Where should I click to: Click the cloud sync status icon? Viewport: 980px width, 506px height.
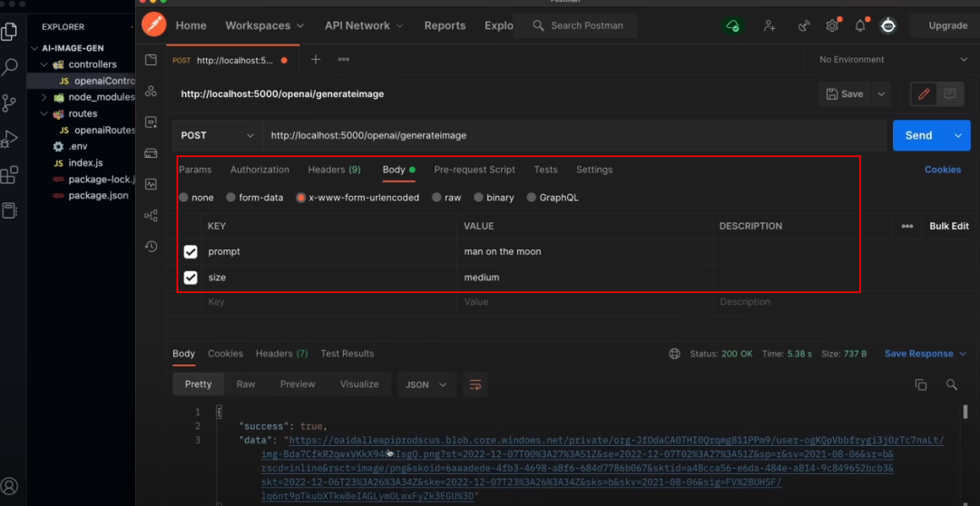coord(732,25)
